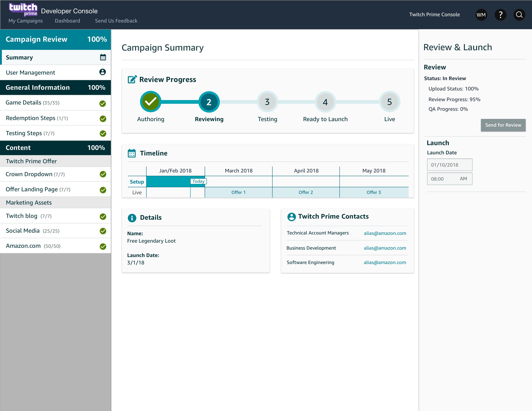Click the search magnifier icon
Image resolution: width=532 pixels, height=411 pixels.
(x=519, y=15)
